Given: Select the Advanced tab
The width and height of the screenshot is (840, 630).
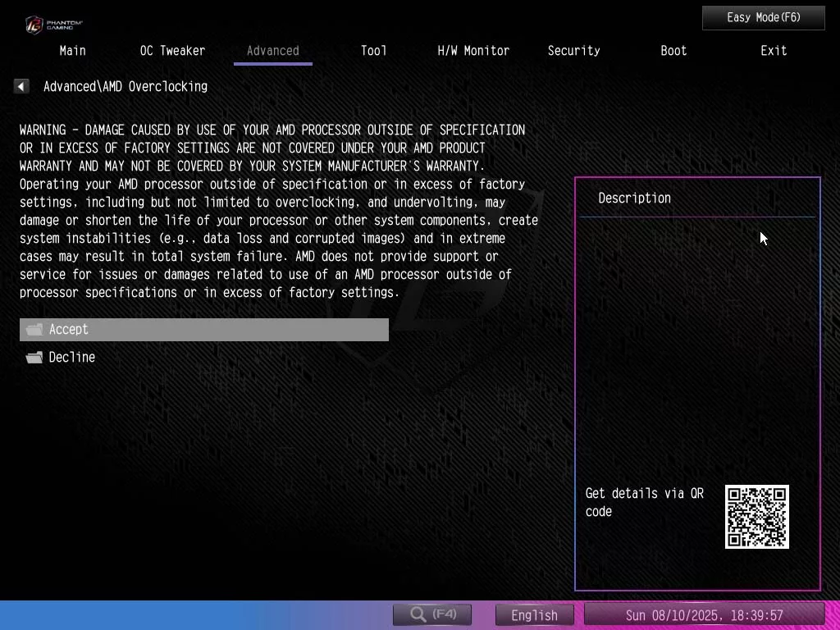Looking at the screenshot, I should [272, 51].
